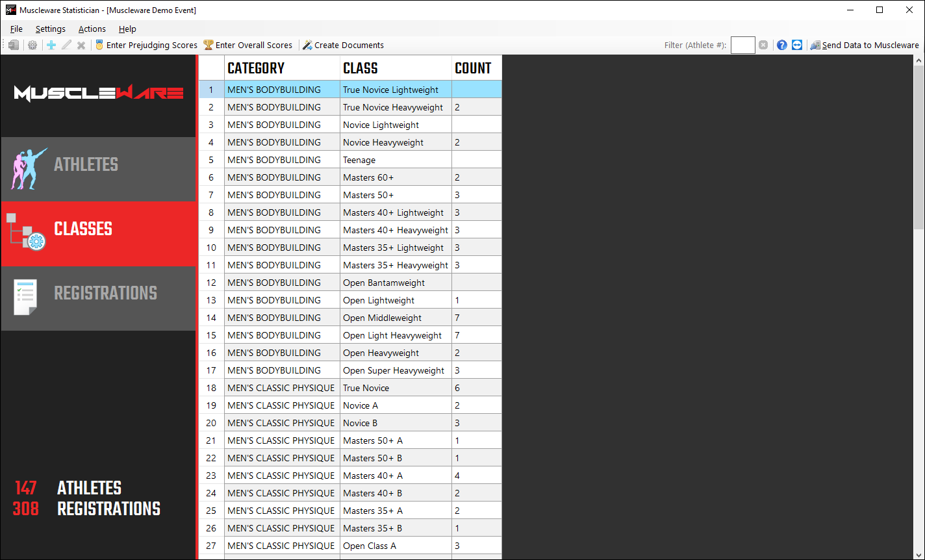Click the gray delete X toolbar icon
Screen dimensions: 925x560
tap(81, 45)
